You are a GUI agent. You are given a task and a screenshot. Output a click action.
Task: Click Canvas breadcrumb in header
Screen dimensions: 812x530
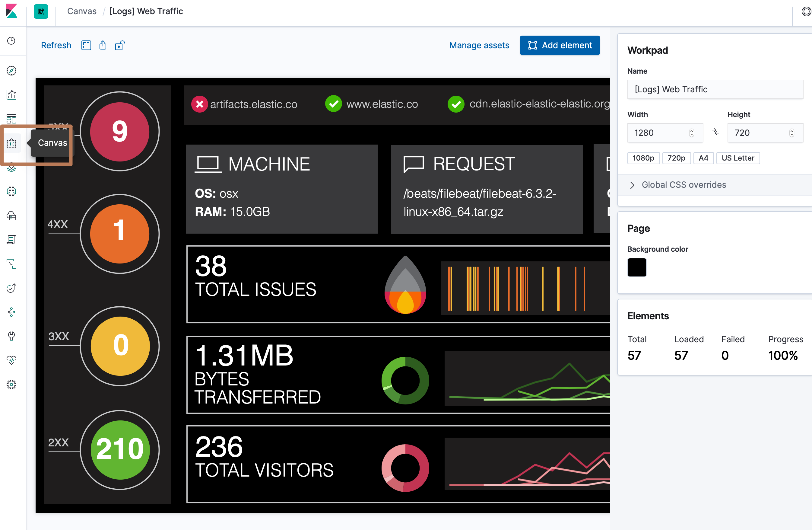pos(82,11)
